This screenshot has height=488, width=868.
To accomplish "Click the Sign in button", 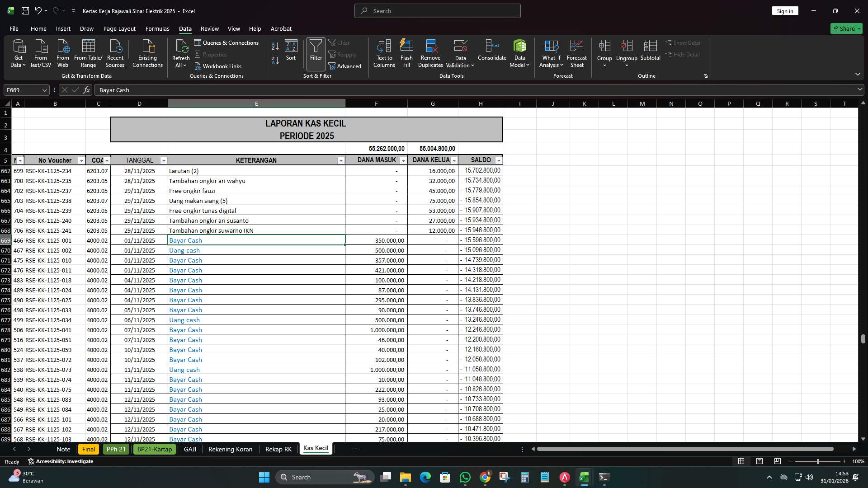I will 785,10.
